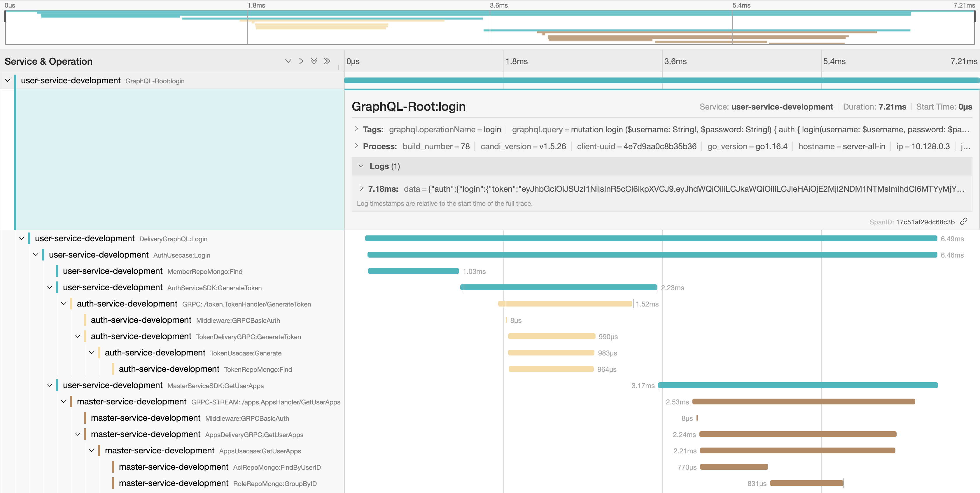Collapse MasterServiceSDK:GetUserApps span
The image size is (980, 493).
click(x=50, y=385)
